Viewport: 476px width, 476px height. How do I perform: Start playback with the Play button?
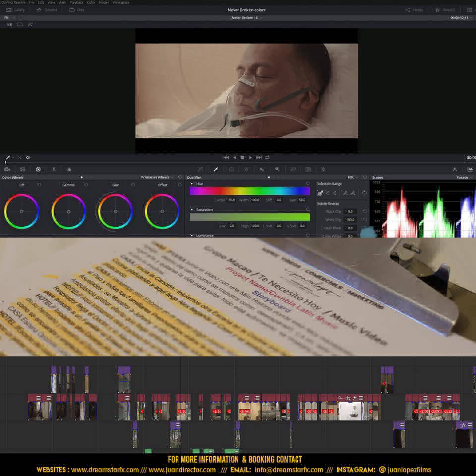point(250,157)
